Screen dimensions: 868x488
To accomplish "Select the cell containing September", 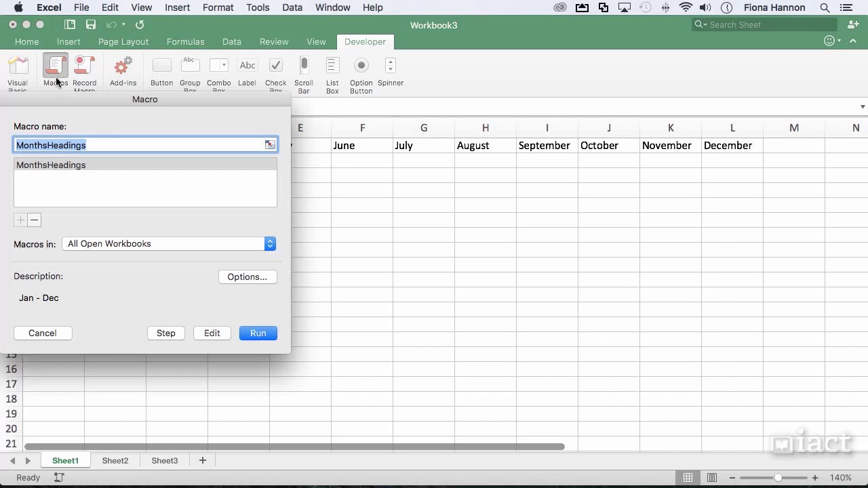I will coord(547,145).
